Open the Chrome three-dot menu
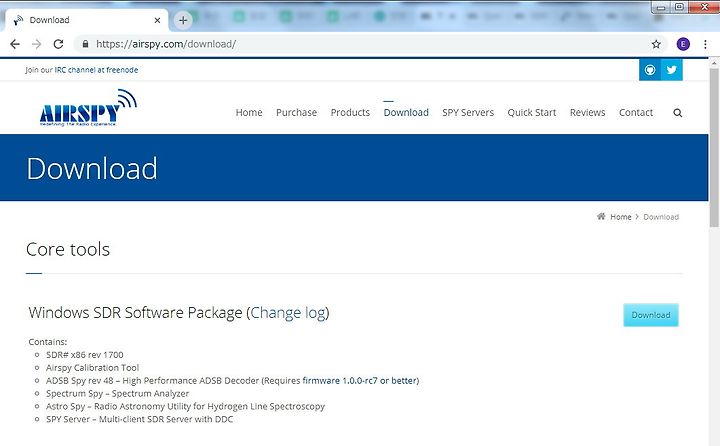 (705, 44)
